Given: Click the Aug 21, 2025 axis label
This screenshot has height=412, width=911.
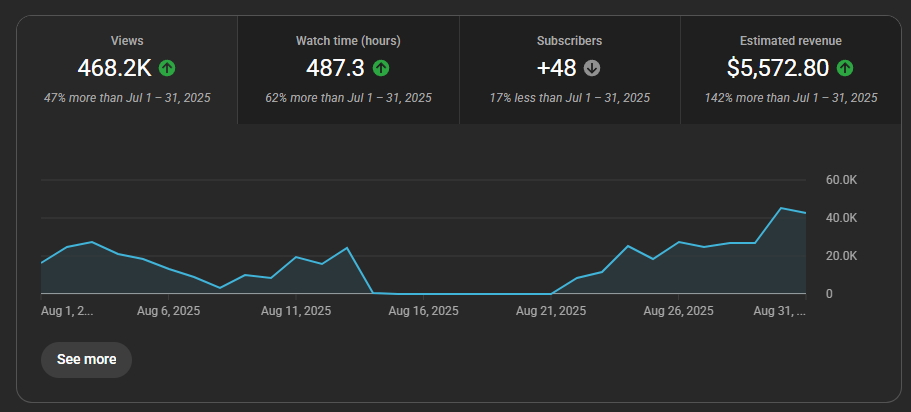Looking at the screenshot, I should pyautogui.click(x=551, y=311).
